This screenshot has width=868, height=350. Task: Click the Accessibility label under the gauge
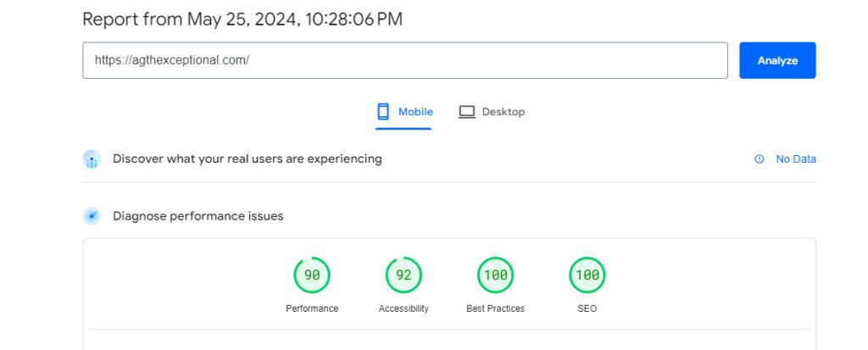click(403, 308)
